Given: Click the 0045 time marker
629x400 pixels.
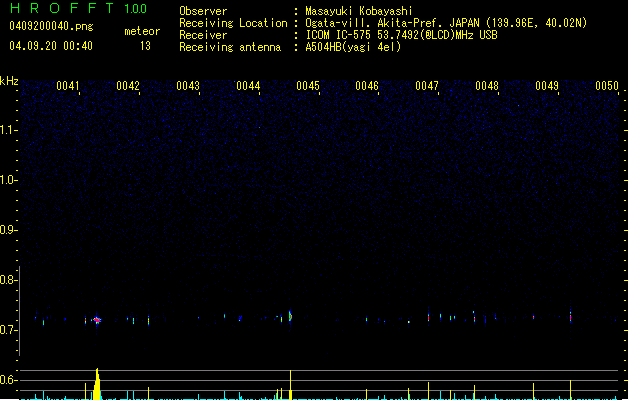Looking at the screenshot, I should 308,86.
